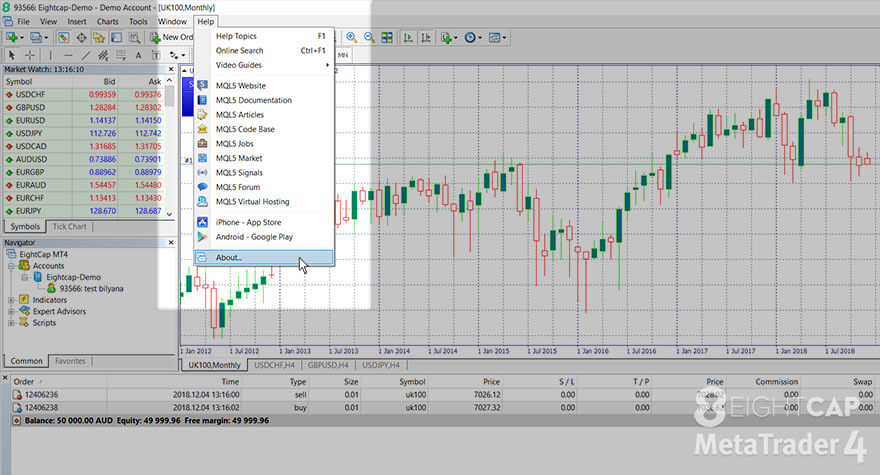Toggle the Data Window toolbar icon

click(81, 38)
